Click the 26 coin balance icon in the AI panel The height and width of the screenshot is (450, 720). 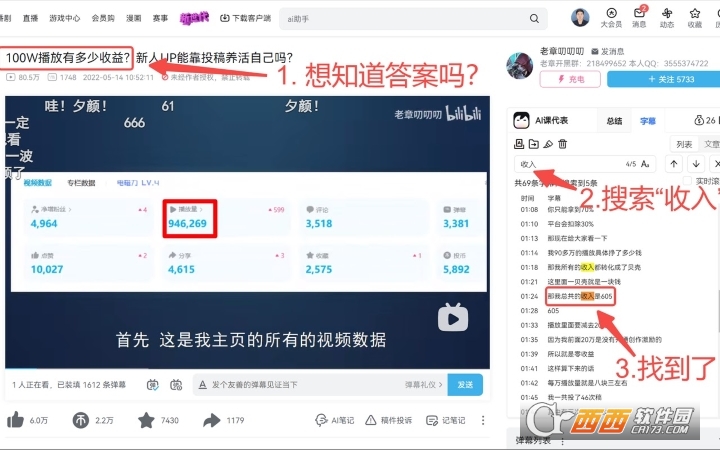click(699, 120)
